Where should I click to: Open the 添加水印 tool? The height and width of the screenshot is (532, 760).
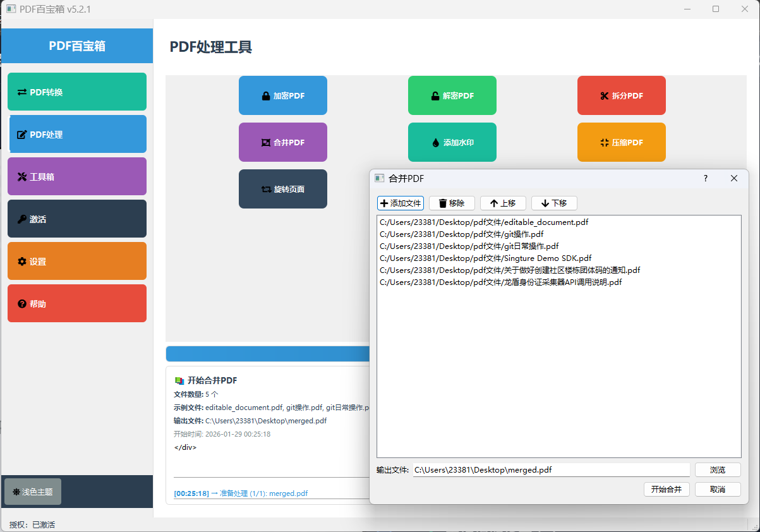452,142
